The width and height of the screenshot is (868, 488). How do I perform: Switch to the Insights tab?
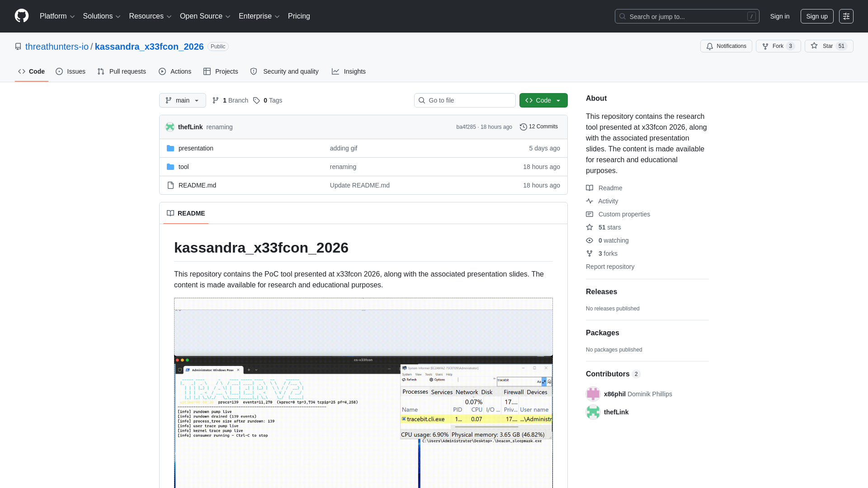point(349,71)
